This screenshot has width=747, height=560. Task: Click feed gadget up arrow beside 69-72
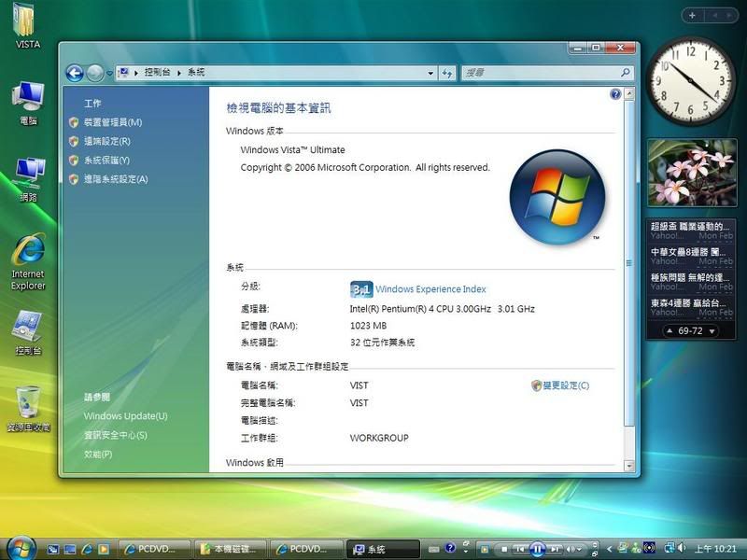(x=669, y=330)
